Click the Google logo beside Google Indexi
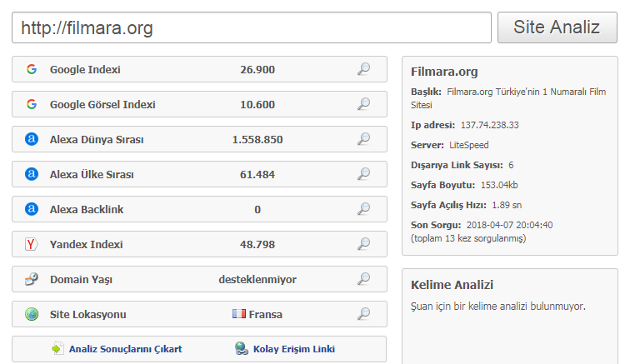The image size is (620, 364). point(32,69)
